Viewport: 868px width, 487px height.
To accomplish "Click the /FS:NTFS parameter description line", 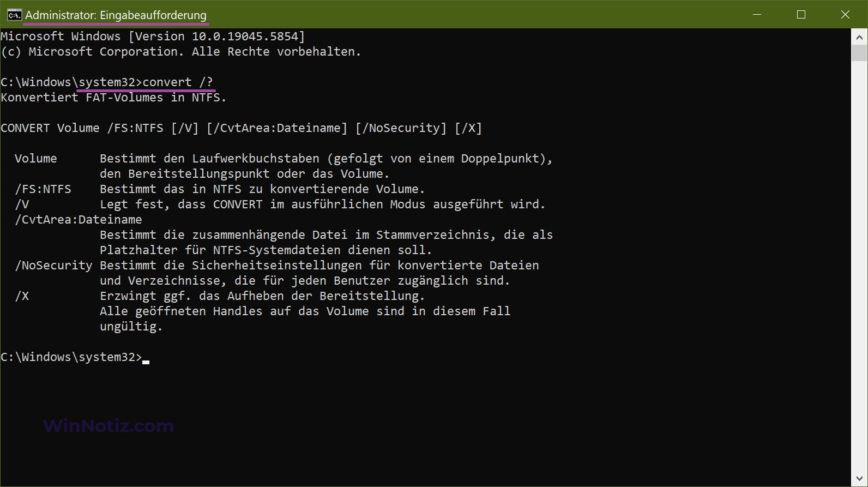I will [x=220, y=189].
